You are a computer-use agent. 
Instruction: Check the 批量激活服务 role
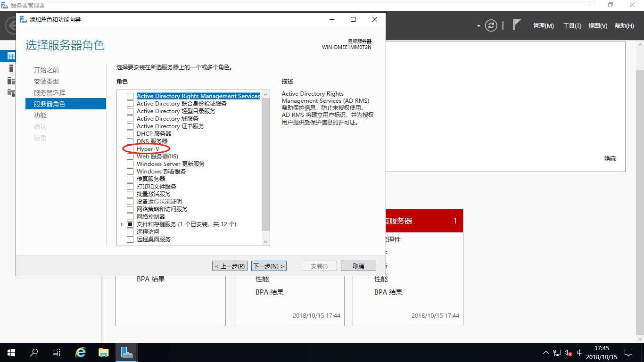pyautogui.click(x=130, y=194)
